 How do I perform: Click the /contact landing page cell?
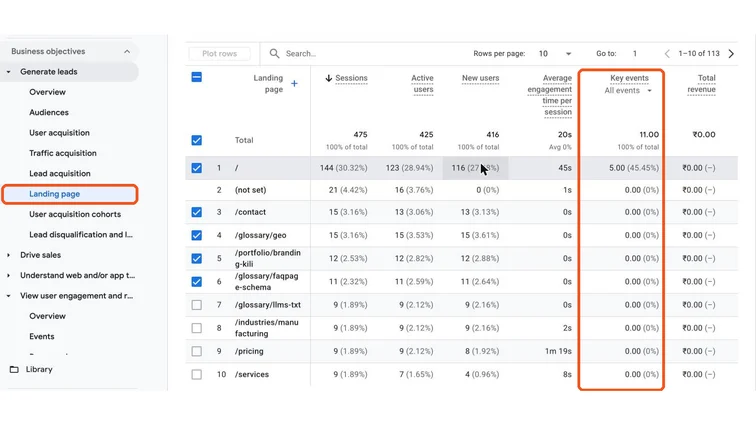250,212
